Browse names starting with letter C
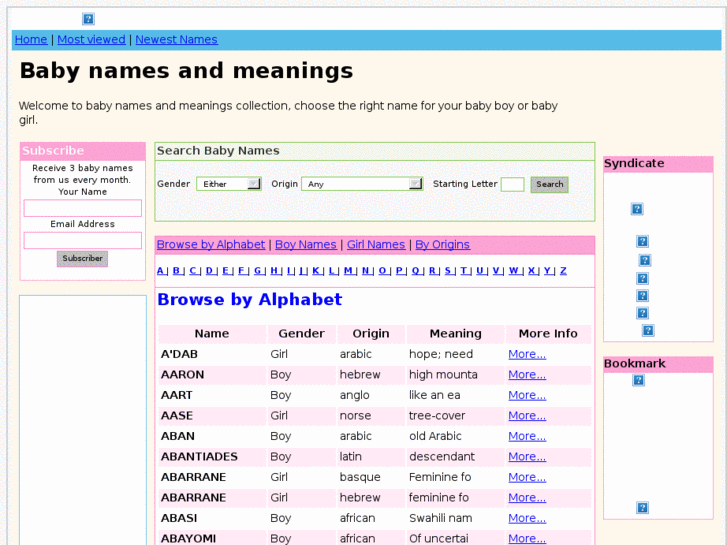Image resolution: width=727 pixels, height=545 pixels. (192, 270)
